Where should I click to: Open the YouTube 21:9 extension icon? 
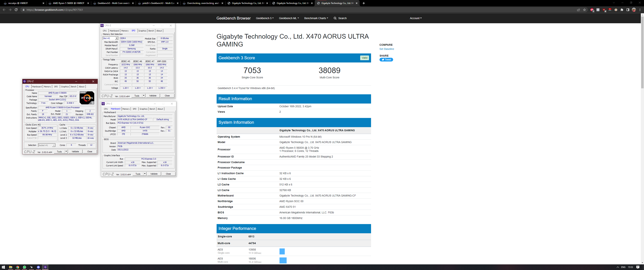tap(610, 10)
